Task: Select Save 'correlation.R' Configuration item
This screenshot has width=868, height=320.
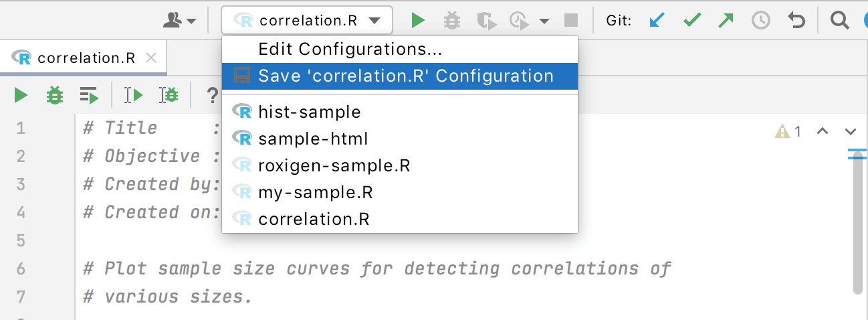Action: coord(405,76)
